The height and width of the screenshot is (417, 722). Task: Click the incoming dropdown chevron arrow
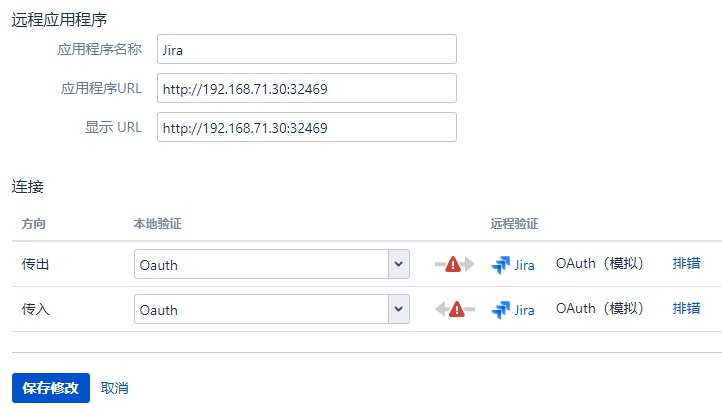[x=399, y=310]
